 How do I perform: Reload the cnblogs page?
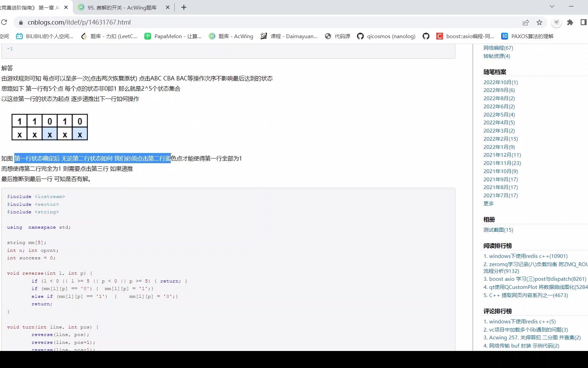[x=4, y=22]
